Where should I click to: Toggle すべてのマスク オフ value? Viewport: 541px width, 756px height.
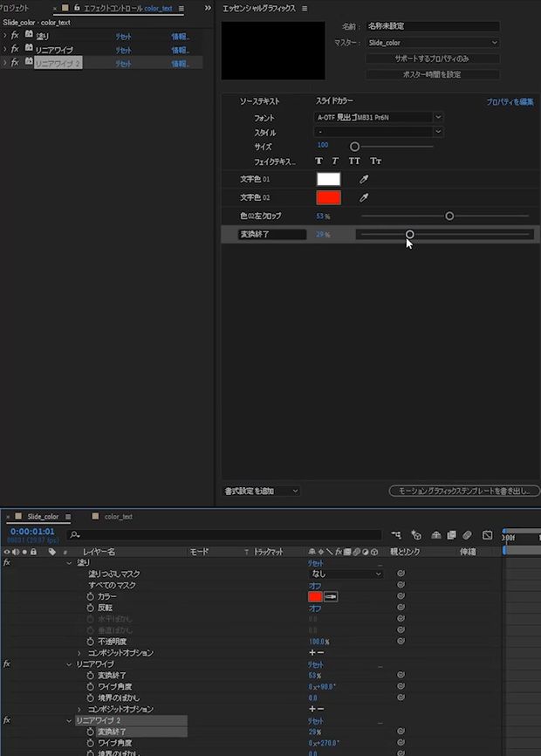(315, 585)
